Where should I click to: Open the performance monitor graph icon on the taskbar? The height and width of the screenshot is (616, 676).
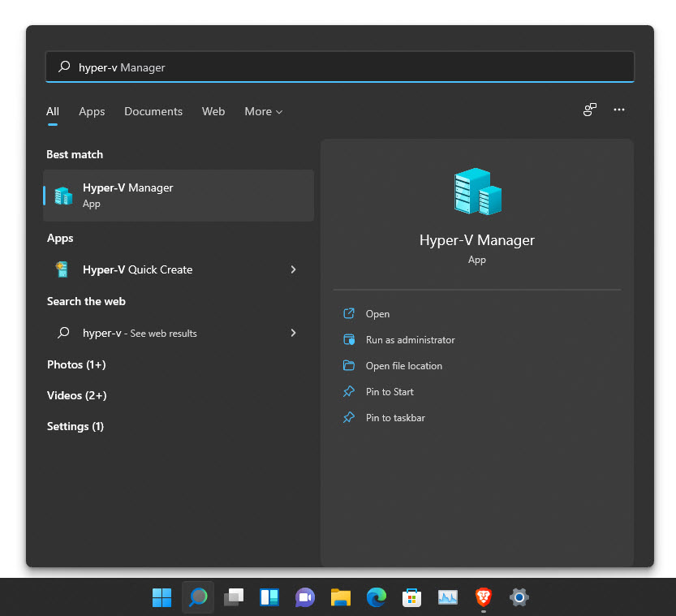coord(448,597)
